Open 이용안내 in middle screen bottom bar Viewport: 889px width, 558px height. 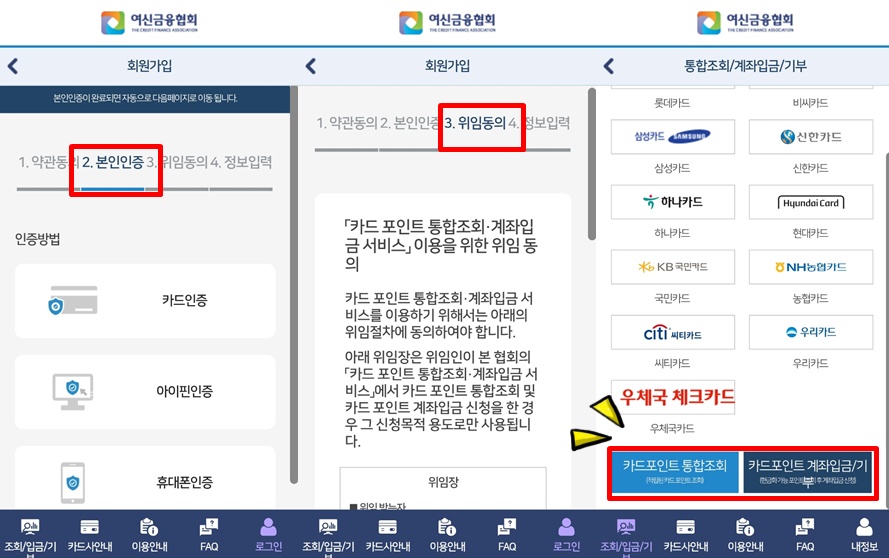click(x=447, y=535)
